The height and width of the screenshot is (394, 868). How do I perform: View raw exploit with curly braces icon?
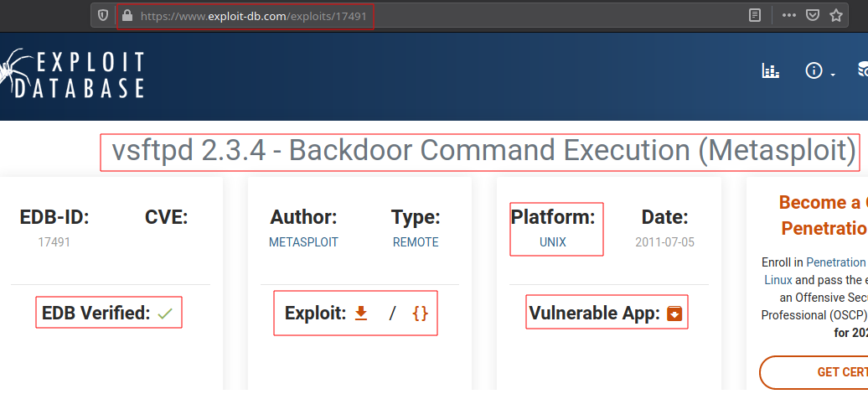(x=420, y=314)
